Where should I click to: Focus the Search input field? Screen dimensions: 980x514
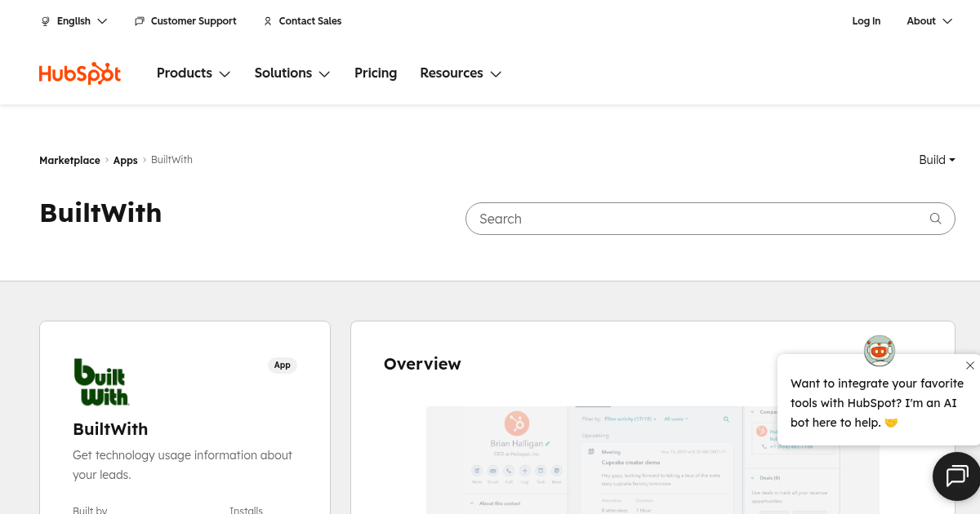point(710,219)
